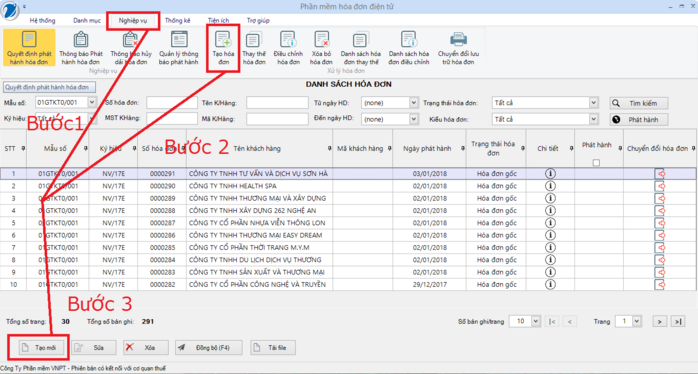
Task: Open the Từ ngày HD date dropdown
Action: [x=414, y=103]
